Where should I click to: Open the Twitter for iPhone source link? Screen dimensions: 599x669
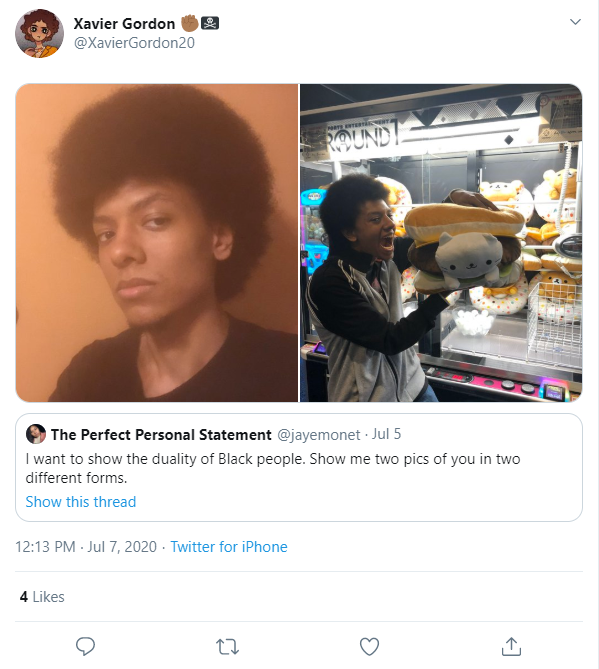[x=229, y=547]
